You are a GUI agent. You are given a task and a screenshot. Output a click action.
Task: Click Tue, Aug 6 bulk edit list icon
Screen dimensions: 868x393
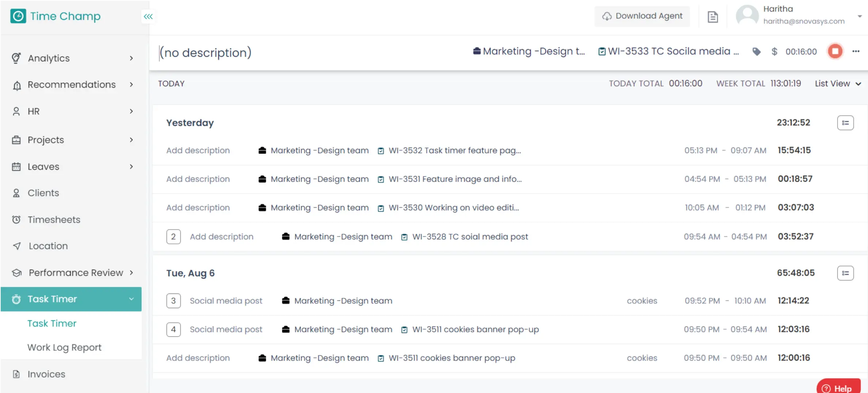845,273
